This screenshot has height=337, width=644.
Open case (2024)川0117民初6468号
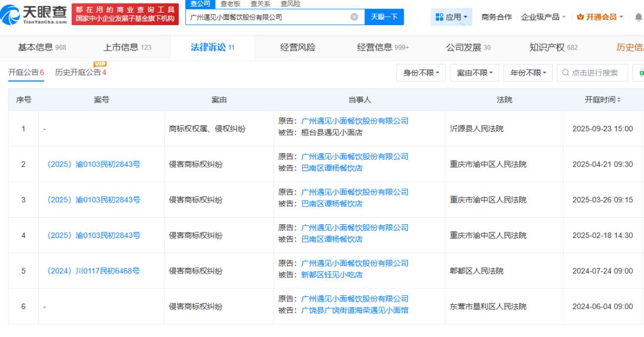coord(93,271)
